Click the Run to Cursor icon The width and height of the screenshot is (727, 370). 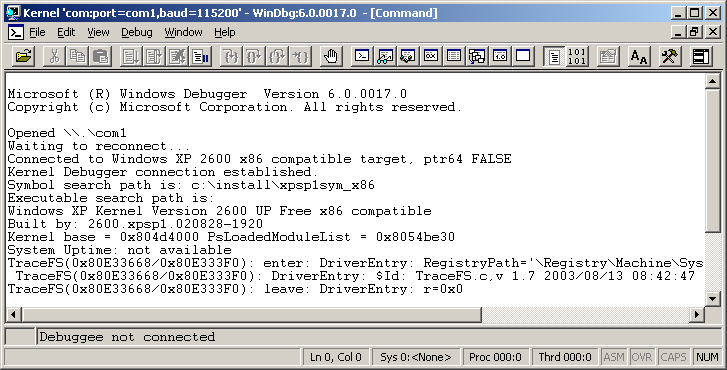coord(300,56)
